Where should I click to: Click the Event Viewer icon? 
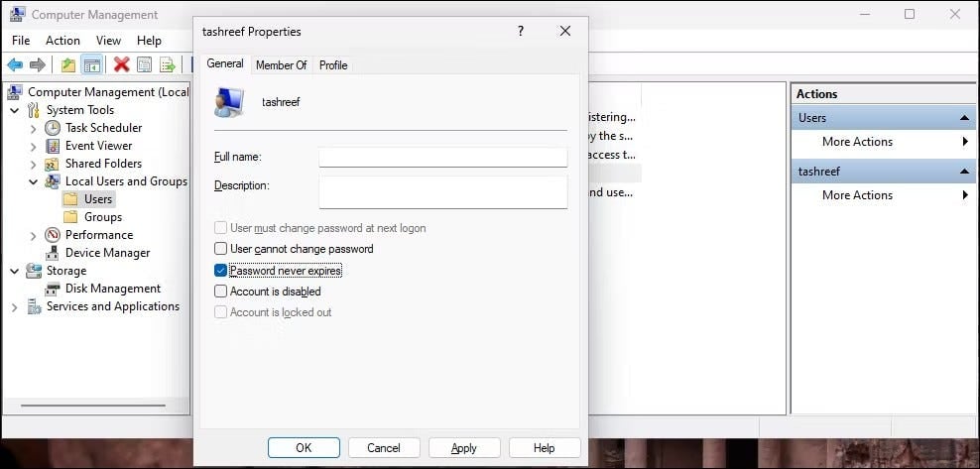[53, 146]
